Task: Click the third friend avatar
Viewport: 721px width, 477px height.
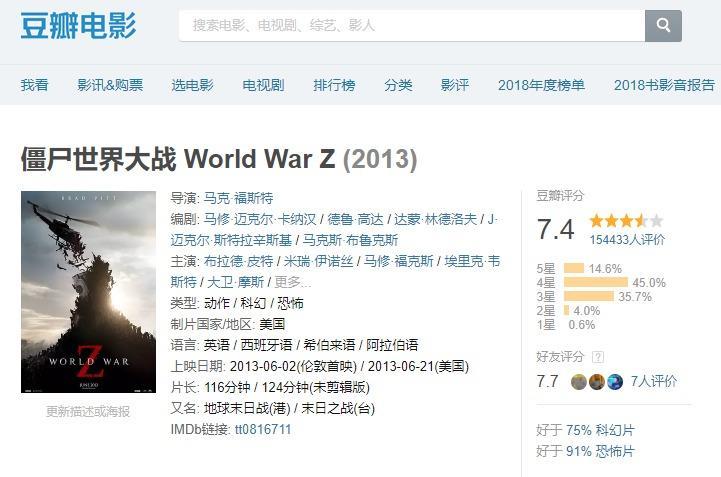Action: tap(615, 382)
